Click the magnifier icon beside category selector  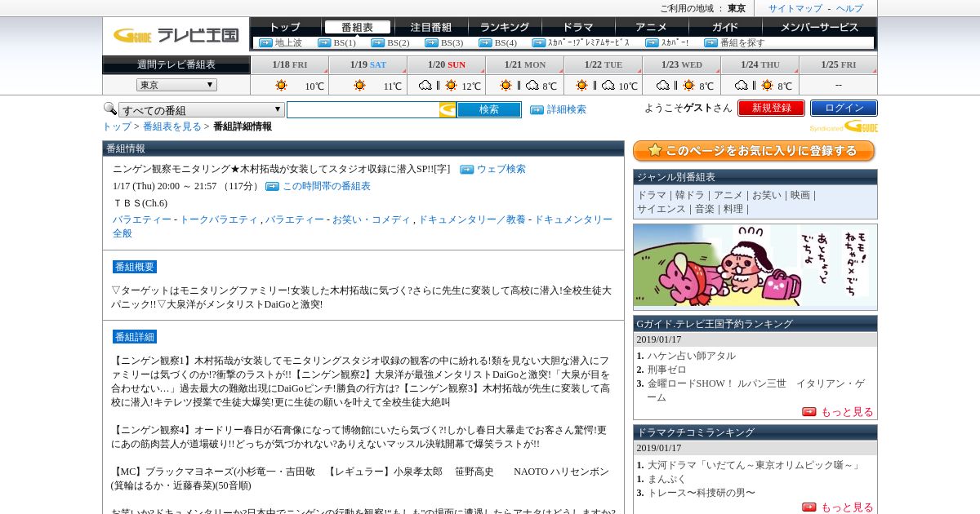click(x=109, y=109)
